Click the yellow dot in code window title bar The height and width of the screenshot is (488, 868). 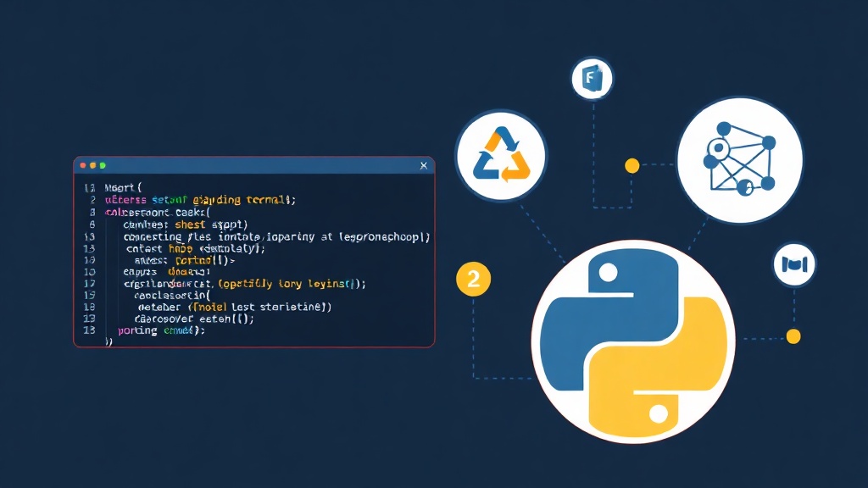point(93,165)
